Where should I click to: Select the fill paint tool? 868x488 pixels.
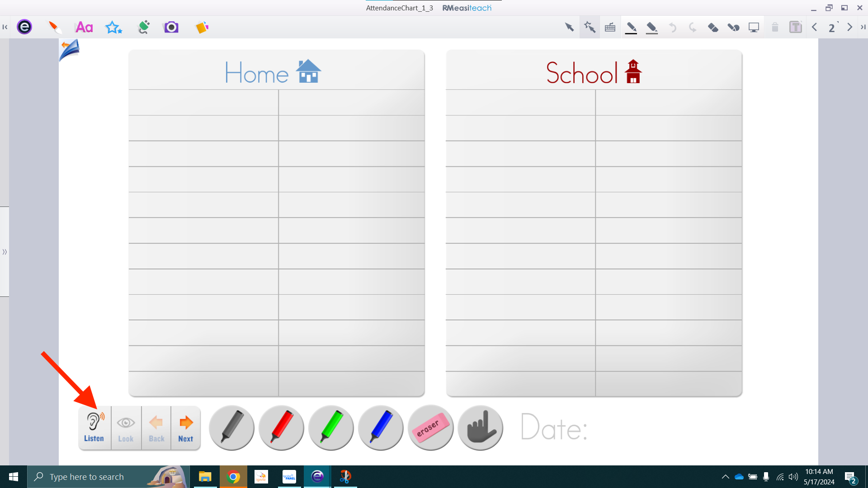tap(733, 27)
